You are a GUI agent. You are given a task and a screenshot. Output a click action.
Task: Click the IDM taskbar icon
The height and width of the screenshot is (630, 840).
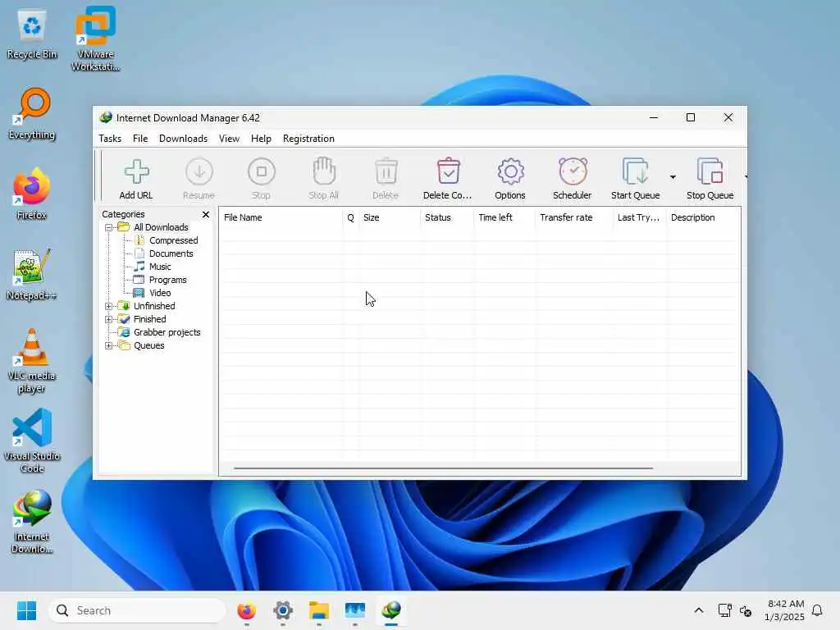pyautogui.click(x=391, y=610)
